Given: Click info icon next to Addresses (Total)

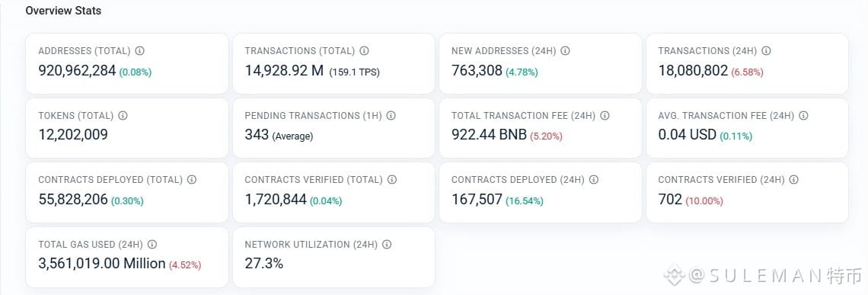Looking at the screenshot, I should pos(139,51).
